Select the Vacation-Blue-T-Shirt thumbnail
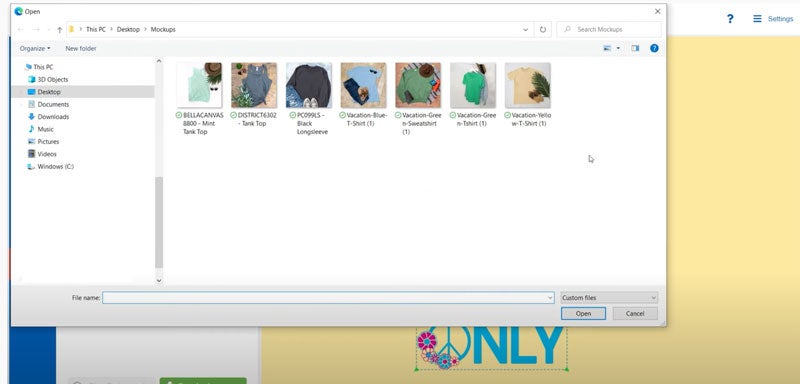 pos(363,85)
